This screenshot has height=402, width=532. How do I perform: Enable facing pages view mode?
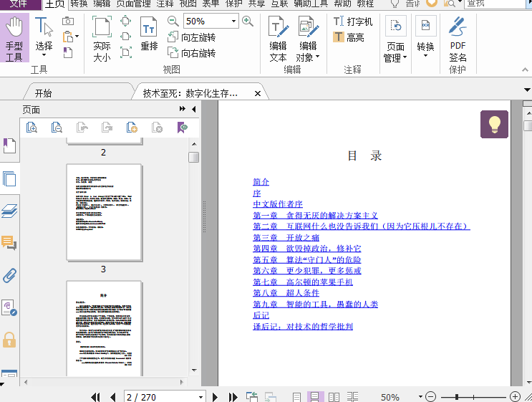click(x=334, y=397)
